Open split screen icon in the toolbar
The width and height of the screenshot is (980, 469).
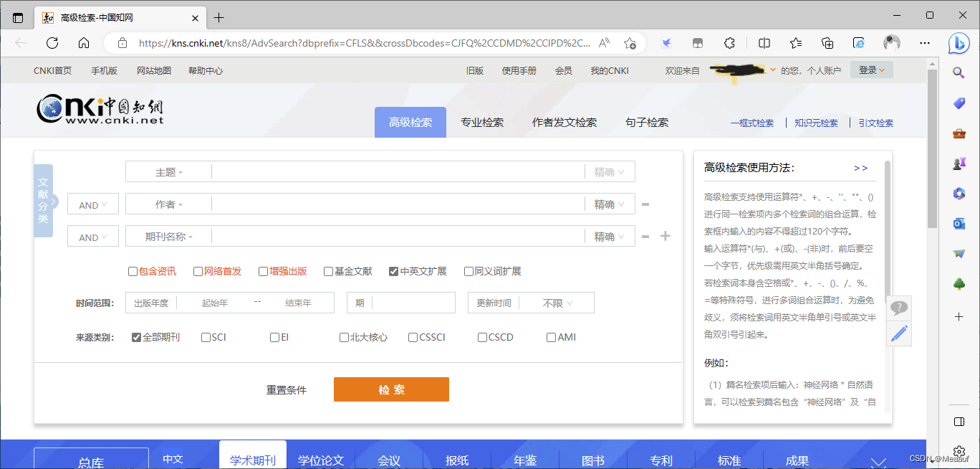pos(764,43)
